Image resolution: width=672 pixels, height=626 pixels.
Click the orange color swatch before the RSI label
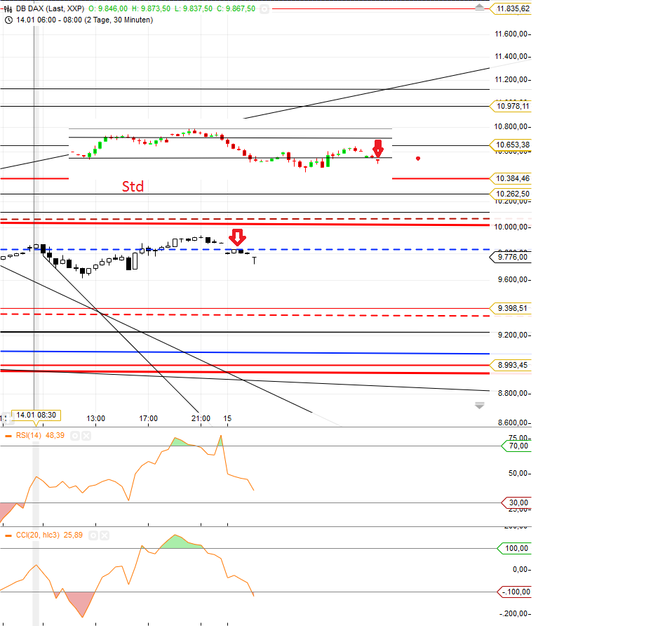tap(8, 435)
